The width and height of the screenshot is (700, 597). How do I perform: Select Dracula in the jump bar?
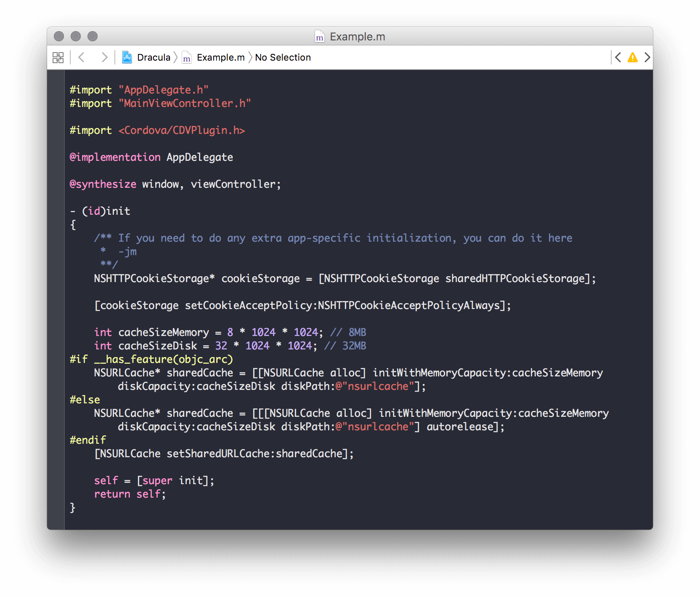pos(154,58)
